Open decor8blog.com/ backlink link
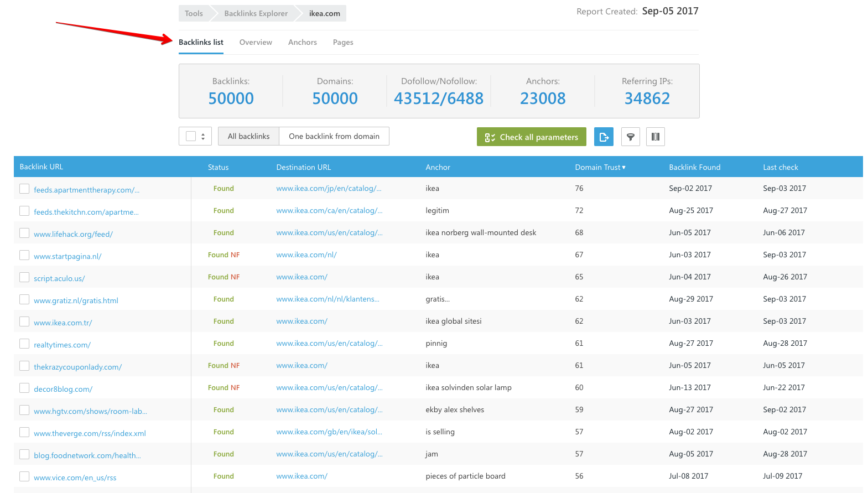Image resolution: width=868 pixels, height=493 pixels. coord(63,389)
